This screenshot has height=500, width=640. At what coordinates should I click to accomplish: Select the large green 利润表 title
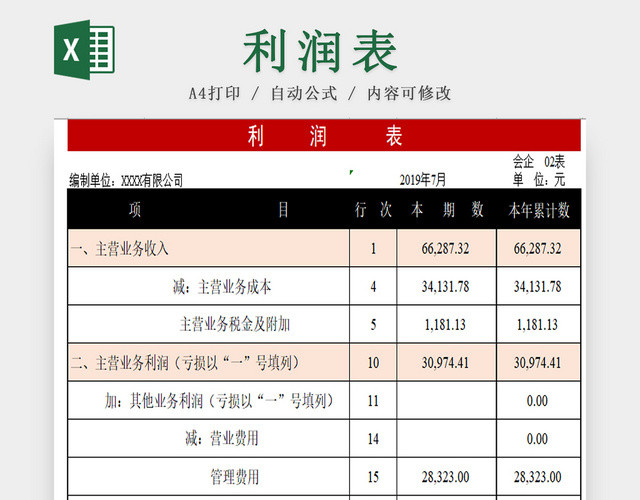coord(320,51)
